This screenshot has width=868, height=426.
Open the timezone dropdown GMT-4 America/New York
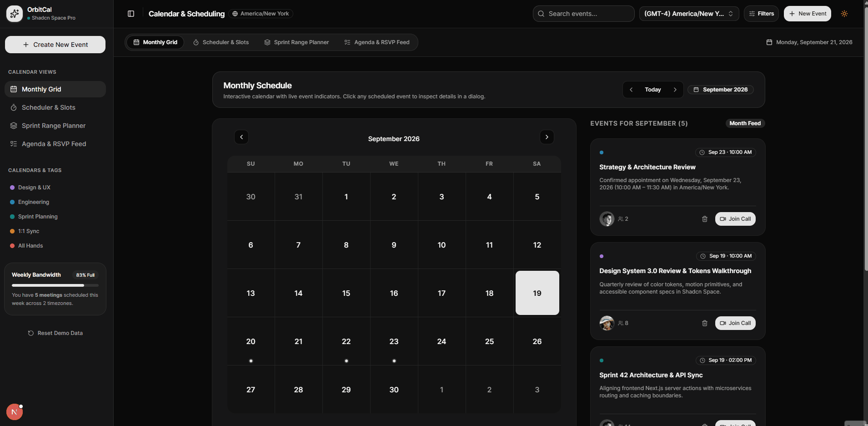[x=689, y=14]
